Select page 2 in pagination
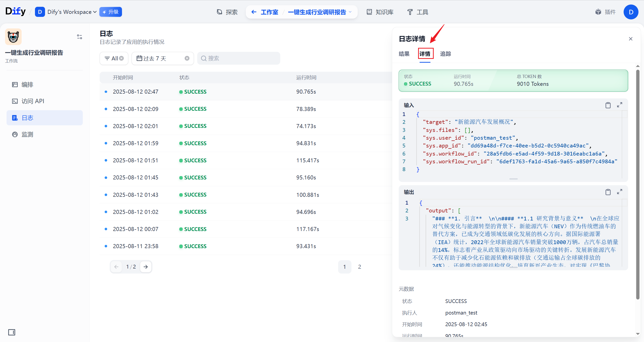The height and width of the screenshot is (342, 644). pyautogui.click(x=359, y=267)
